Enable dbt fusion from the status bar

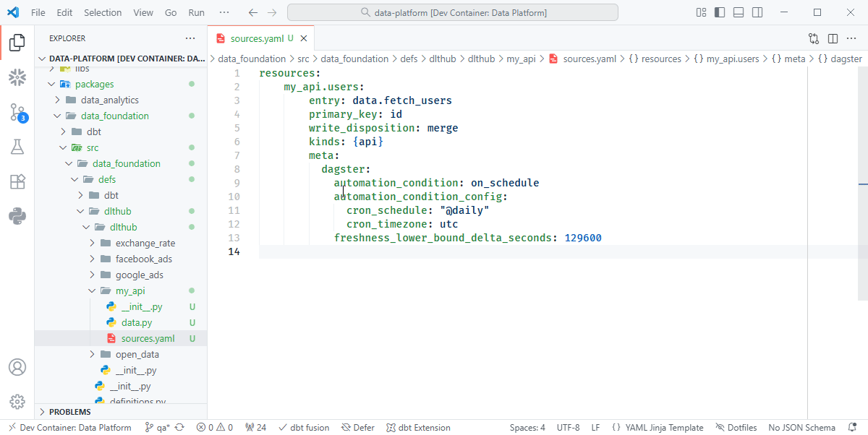(x=304, y=427)
